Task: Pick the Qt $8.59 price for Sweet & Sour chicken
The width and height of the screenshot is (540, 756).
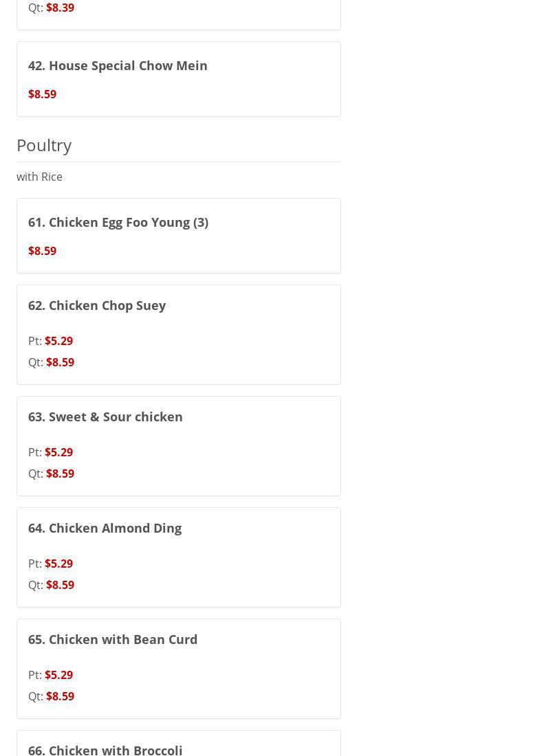Action: point(60,474)
